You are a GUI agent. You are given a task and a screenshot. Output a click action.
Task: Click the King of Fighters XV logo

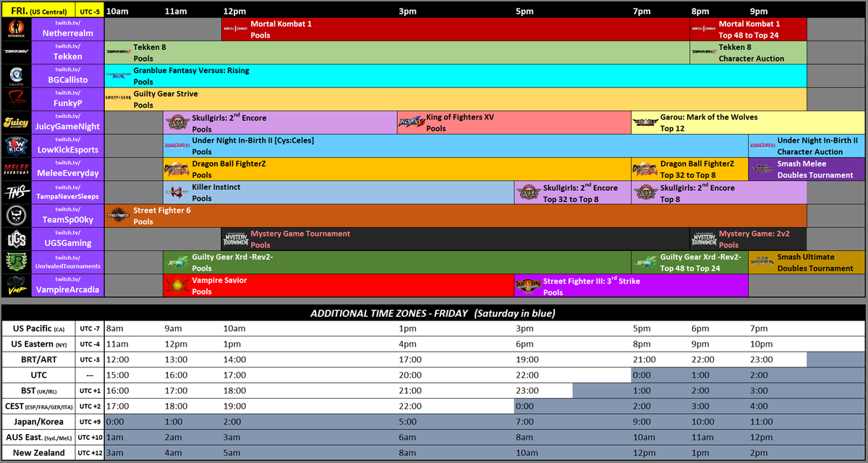click(x=411, y=122)
